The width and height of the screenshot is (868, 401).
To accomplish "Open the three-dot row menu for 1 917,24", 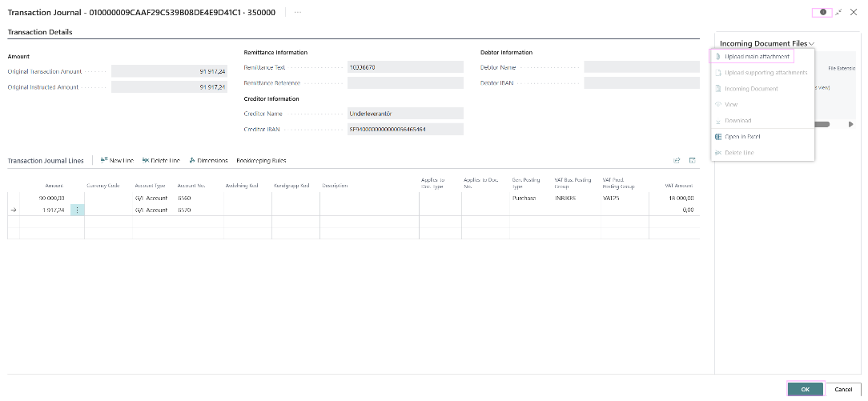I will 77,211.
